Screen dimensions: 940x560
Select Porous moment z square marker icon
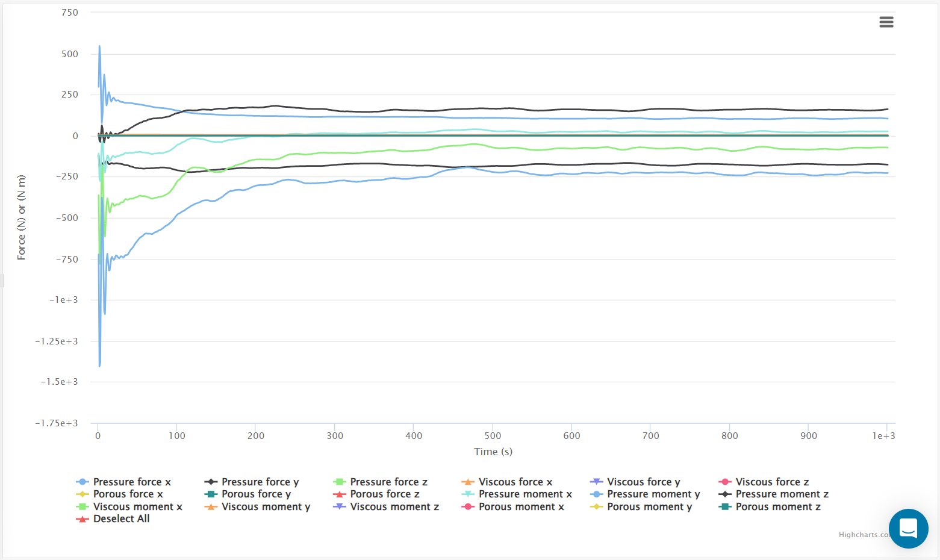click(725, 506)
